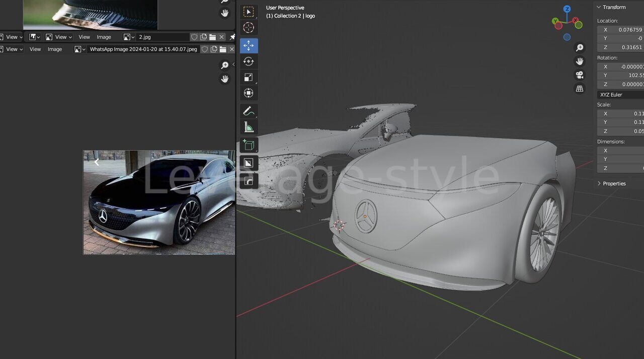Toggle the camera view in the viewport
The width and height of the screenshot is (644, 359).
(580, 75)
